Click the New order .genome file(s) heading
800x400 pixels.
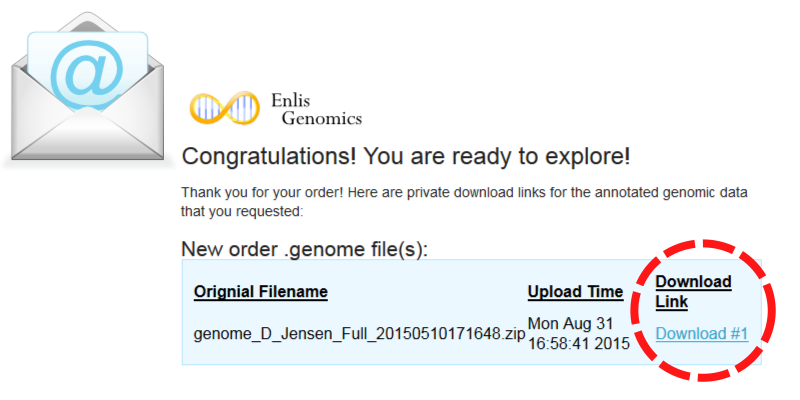coord(305,249)
